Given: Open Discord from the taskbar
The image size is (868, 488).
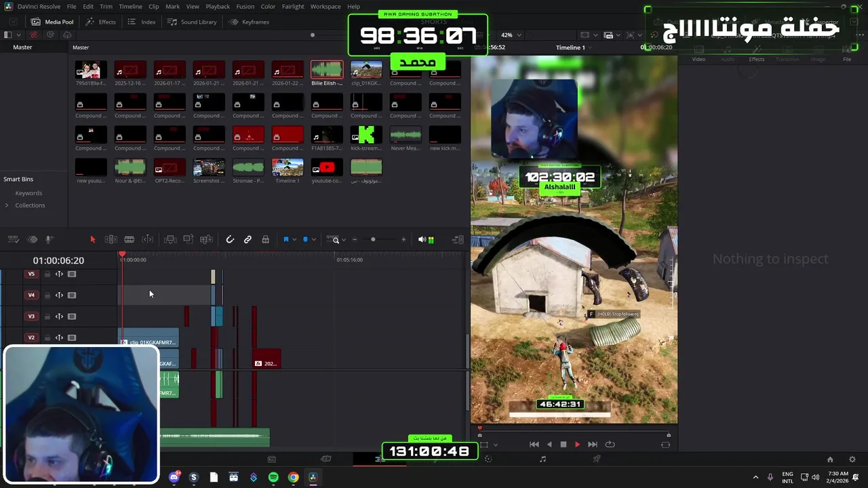Looking at the screenshot, I should [174, 477].
